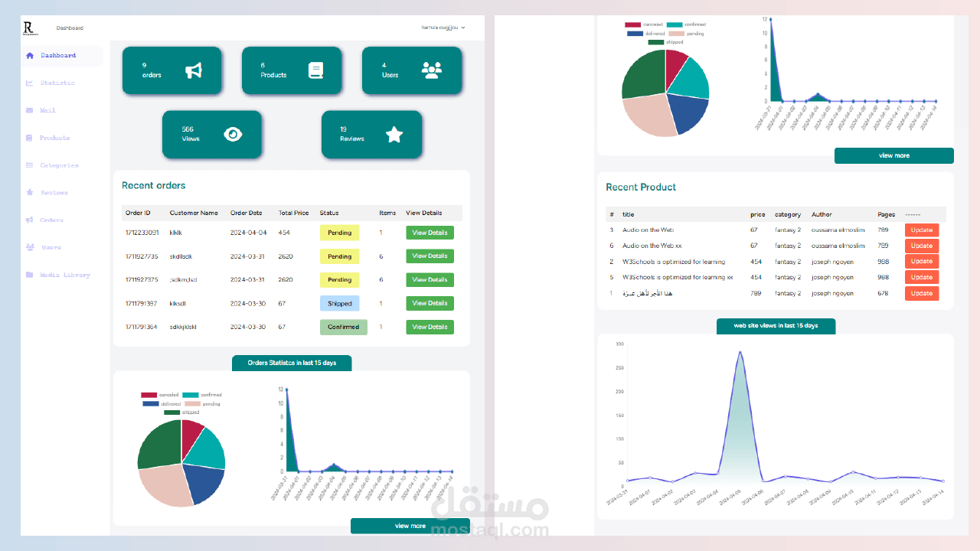Click Update for 'Audio on the Web'
Viewport: 980px width, 551px height.
coord(921,230)
